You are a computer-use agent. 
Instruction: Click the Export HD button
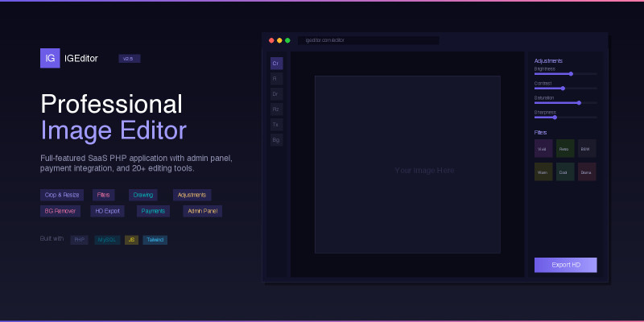pyautogui.click(x=565, y=265)
